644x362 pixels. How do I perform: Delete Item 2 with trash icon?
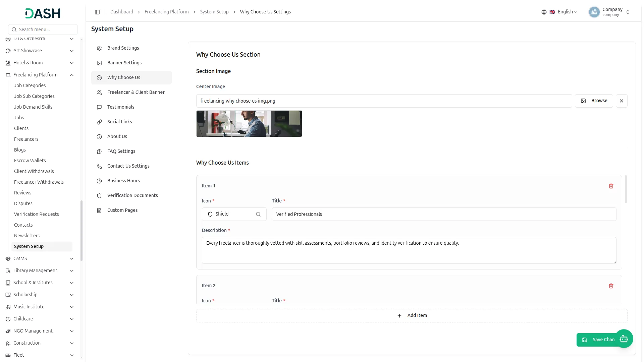click(611, 286)
